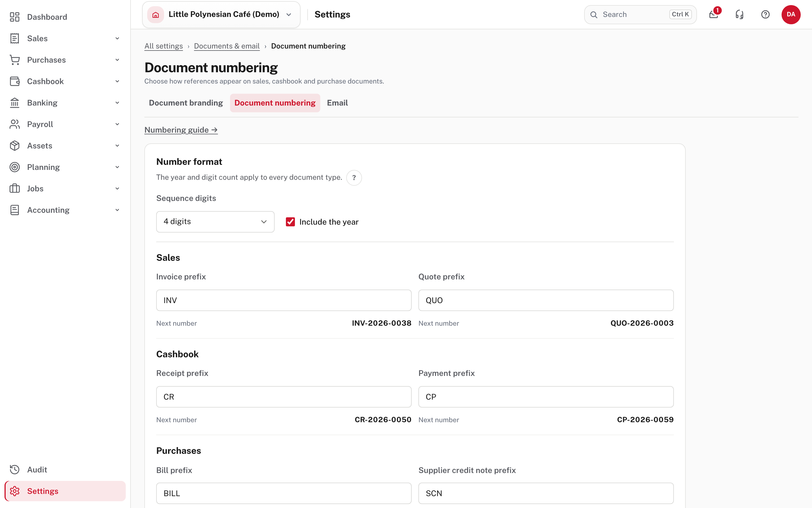
Task: Click the Banking building icon
Action: [14, 103]
